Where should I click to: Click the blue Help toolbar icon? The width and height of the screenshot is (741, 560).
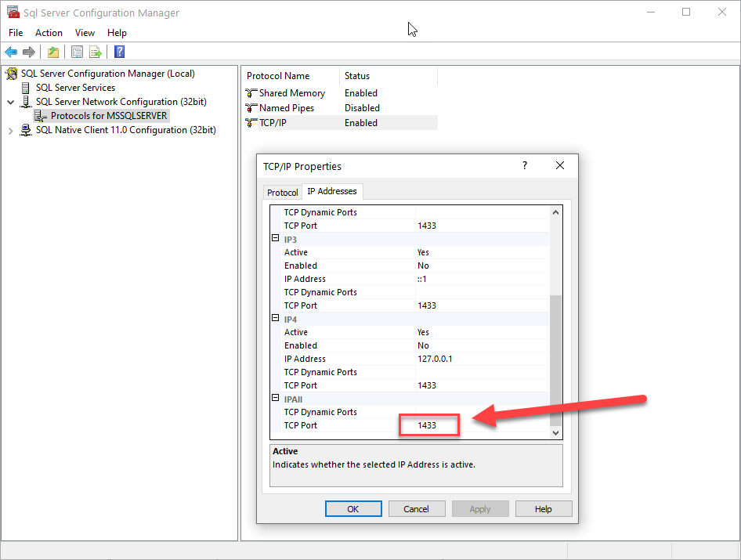coord(120,52)
